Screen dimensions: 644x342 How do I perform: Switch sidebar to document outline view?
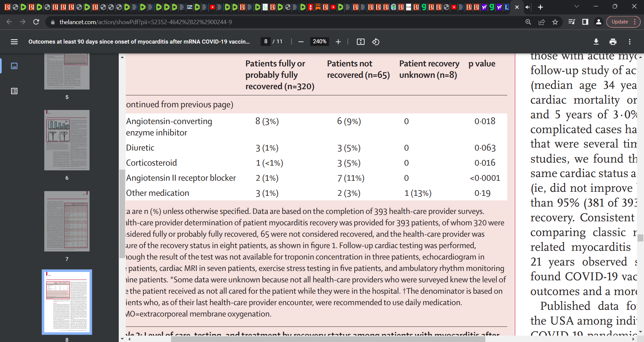point(14,91)
